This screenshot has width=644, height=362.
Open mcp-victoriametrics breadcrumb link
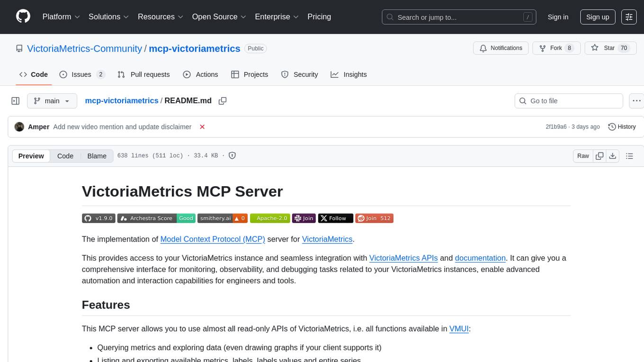tap(122, 100)
